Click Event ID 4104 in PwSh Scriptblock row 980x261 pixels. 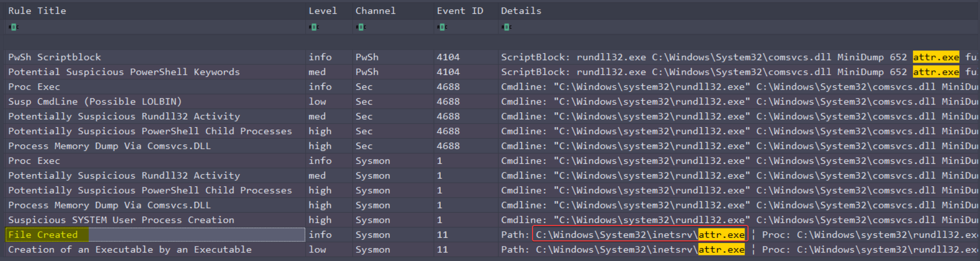tap(448, 57)
